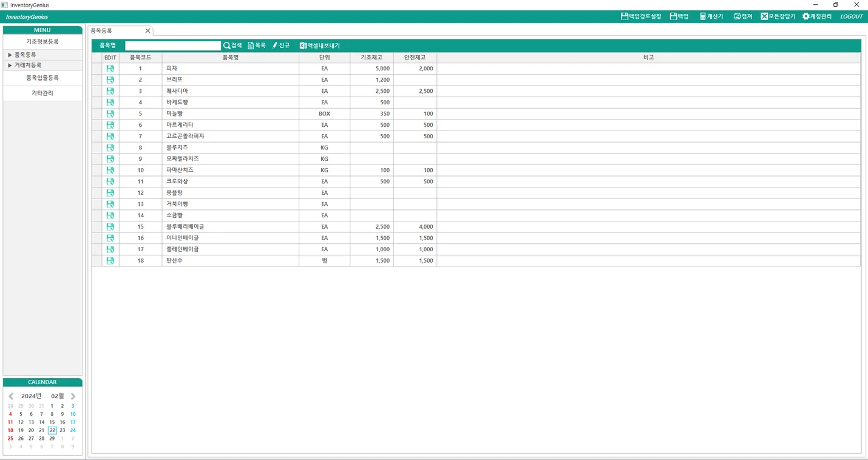Viewport: 868px width, 460px height.
Task: Click 엑셀내보내기 Excel export button
Action: point(320,46)
